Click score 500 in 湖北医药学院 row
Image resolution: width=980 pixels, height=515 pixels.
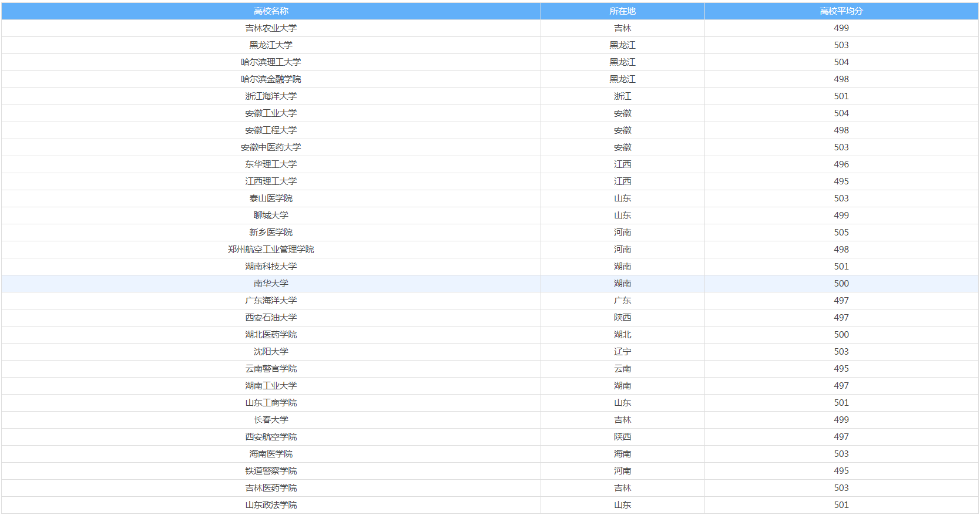point(841,335)
